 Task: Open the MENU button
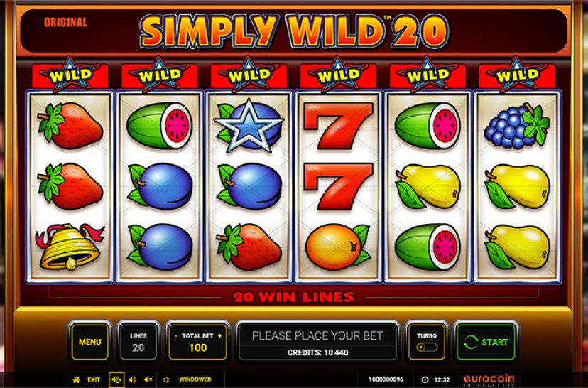(90, 342)
